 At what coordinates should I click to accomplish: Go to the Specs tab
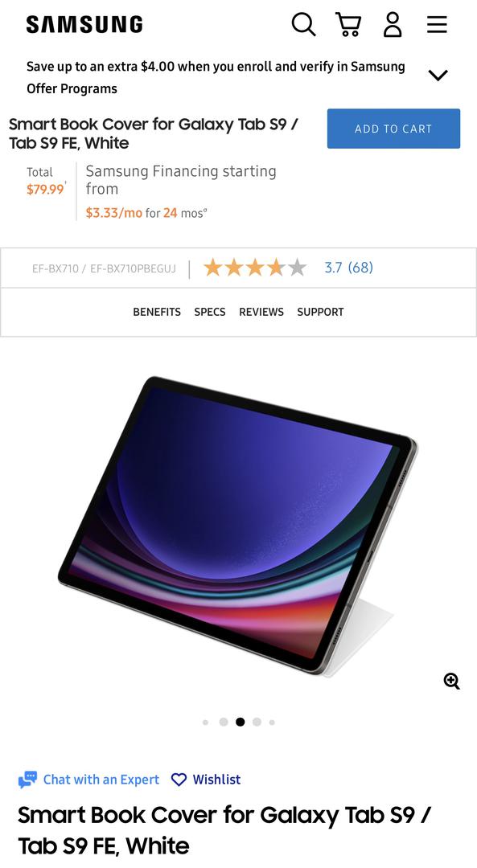pyautogui.click(x=210, y=312)
